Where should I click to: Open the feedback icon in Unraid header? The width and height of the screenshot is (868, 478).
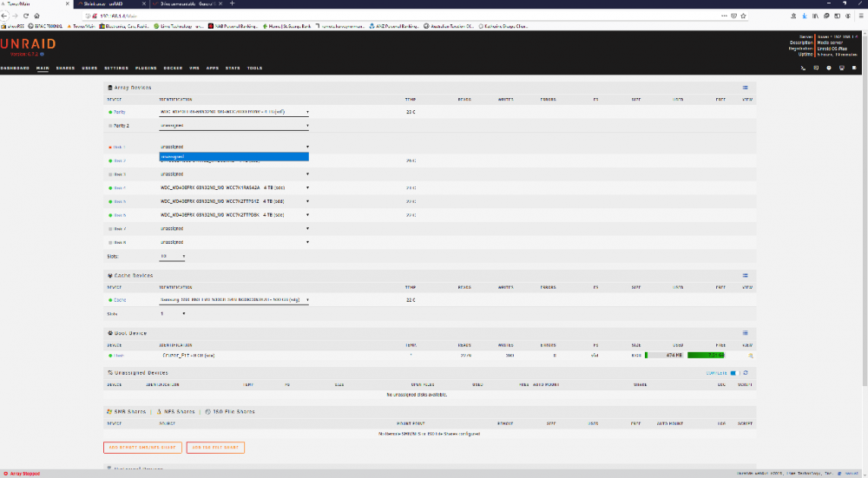coord(816,68)
